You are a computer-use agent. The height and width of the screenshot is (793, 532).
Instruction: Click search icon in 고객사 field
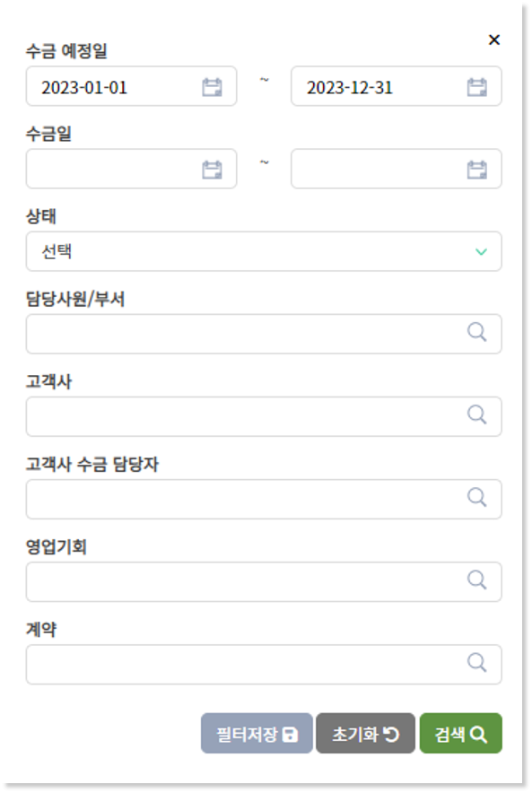(x=477, y=415)
